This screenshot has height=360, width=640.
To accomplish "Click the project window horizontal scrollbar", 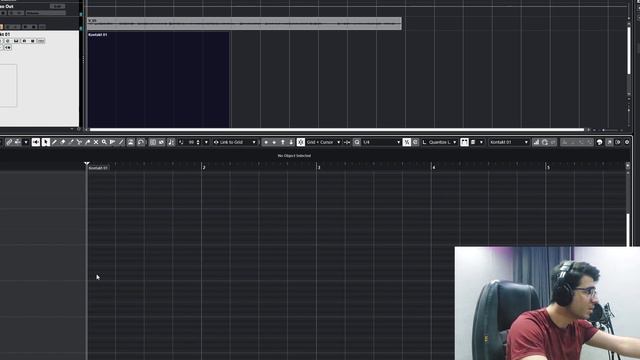I will point(337,130).
